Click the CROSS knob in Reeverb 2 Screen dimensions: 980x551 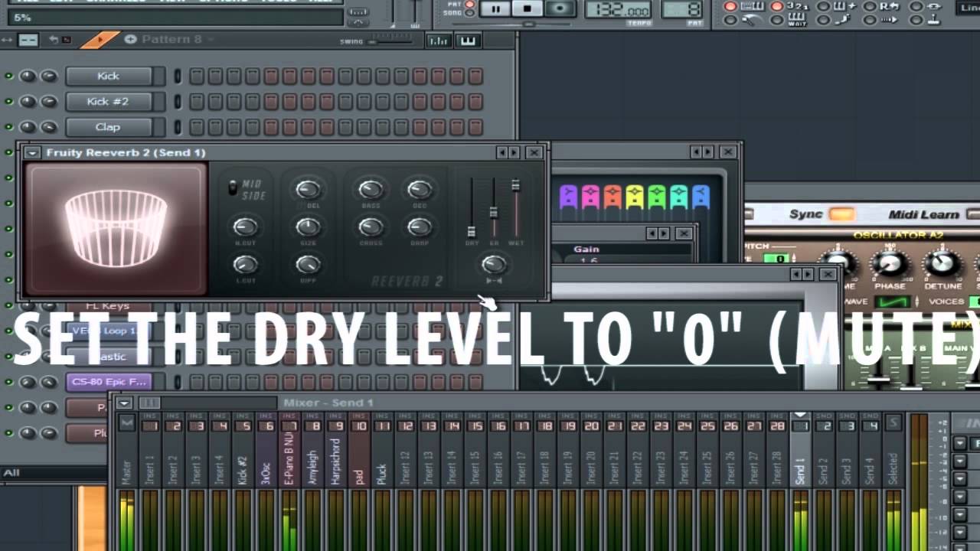371,227
